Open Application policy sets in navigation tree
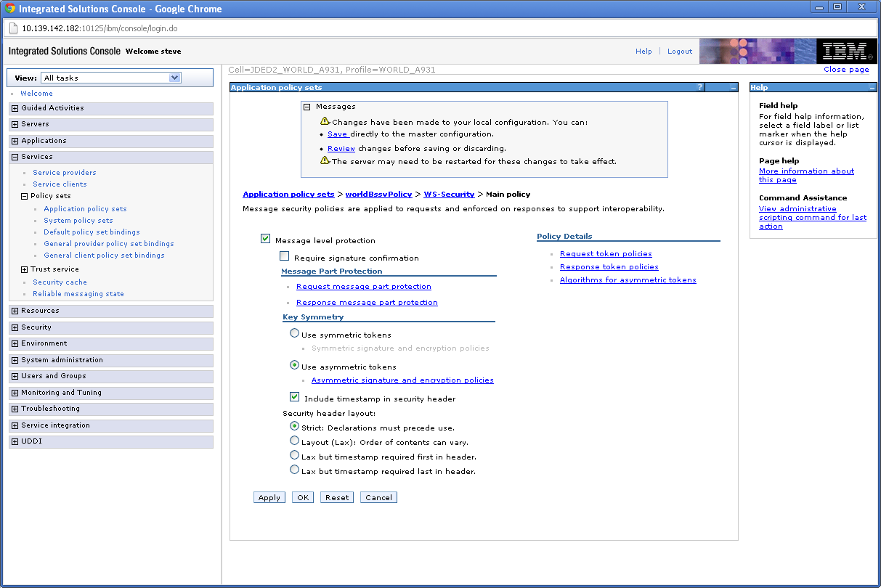 pyautogui.click(x=85, y=209)
